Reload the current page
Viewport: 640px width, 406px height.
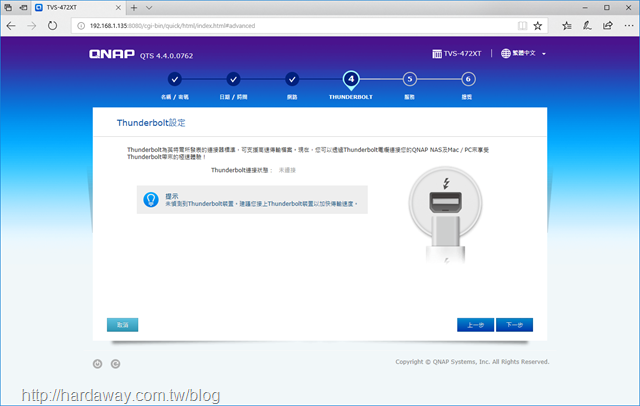52,26
